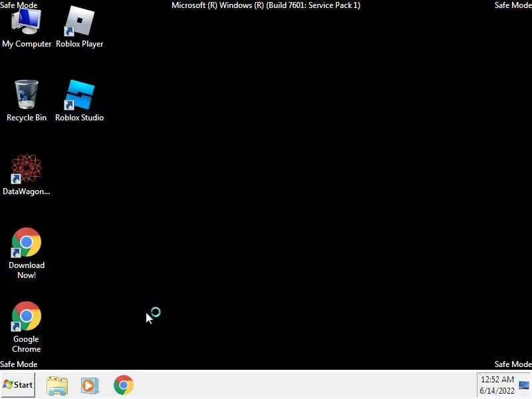
Task: Launch Windows Media Player from taskbar
Action: point(90,386)
